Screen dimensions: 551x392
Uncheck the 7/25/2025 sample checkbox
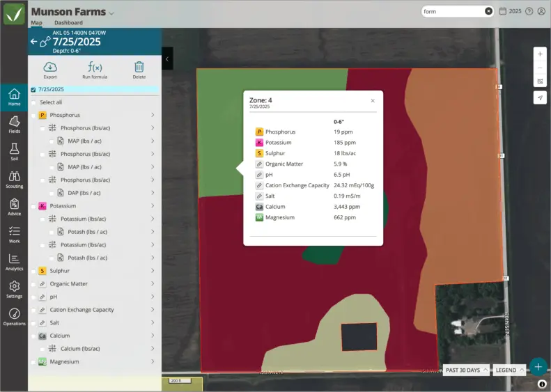point(33,89)
